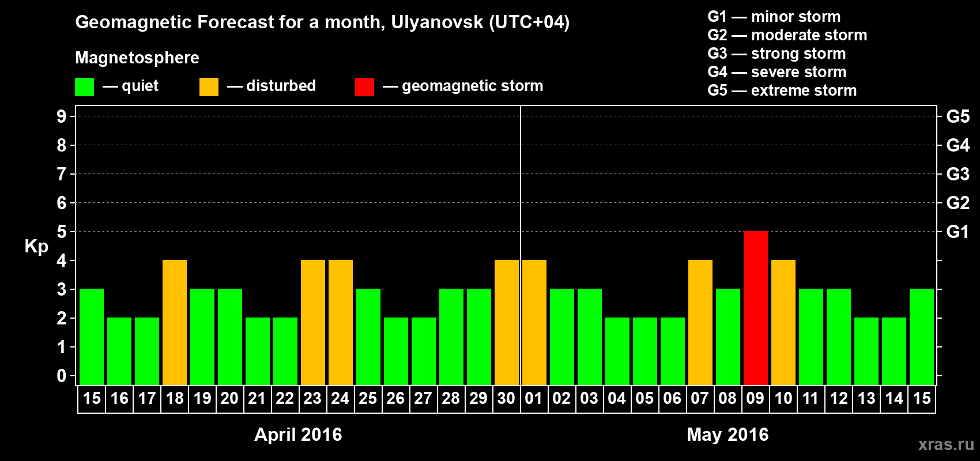Click the green quiet legend swatch
The height and width of the screenshot is (461, 980).
click(84, 87)
